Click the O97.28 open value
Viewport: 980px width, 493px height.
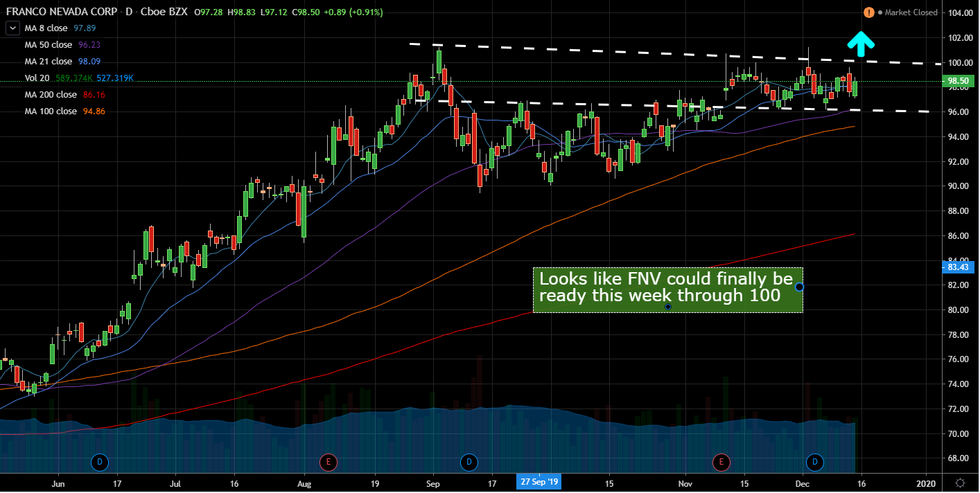coord(209,12)
